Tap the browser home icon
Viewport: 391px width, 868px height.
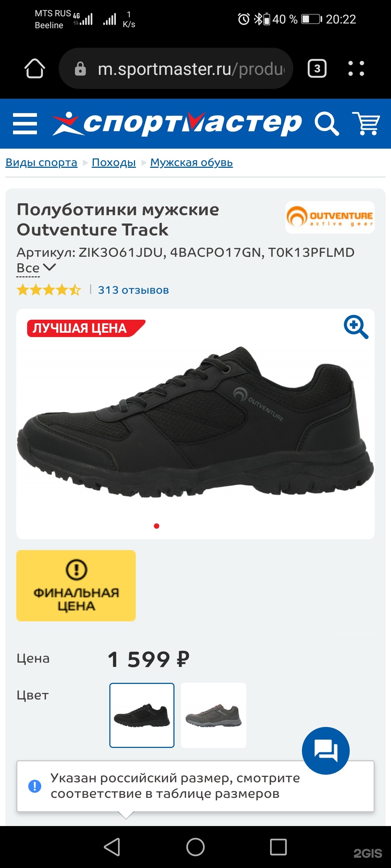(x=35, y=68)
